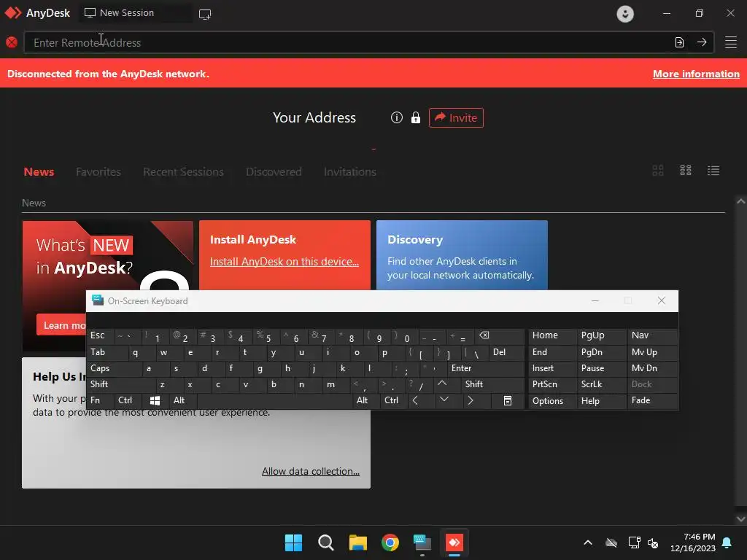Click the down arrow key on keyboard
Screen dimensions: 747x560
pyautogui.click(x=449, y=400)
